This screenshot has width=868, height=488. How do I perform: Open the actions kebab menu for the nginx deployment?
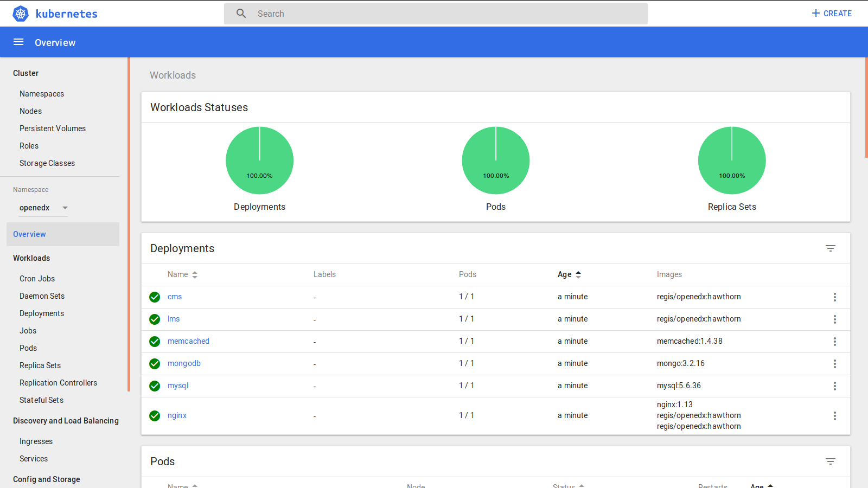click(x=835, y=416)
